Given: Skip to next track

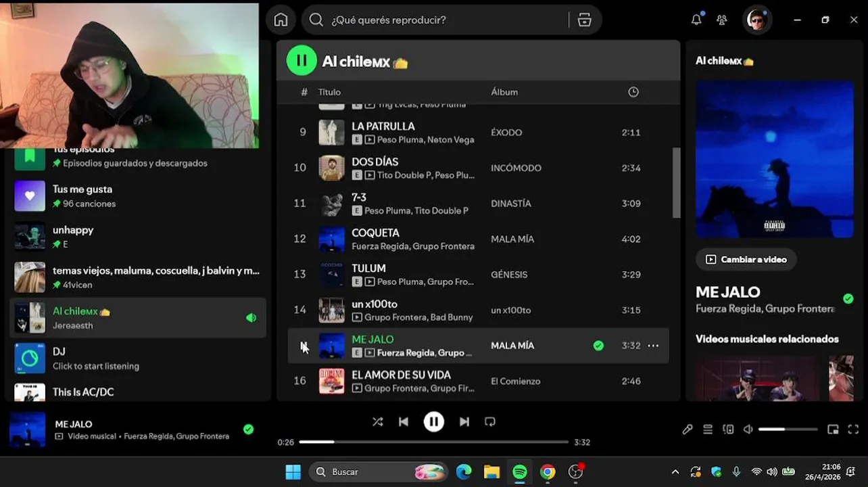Looking at the screenshot, I should (464, 421).
